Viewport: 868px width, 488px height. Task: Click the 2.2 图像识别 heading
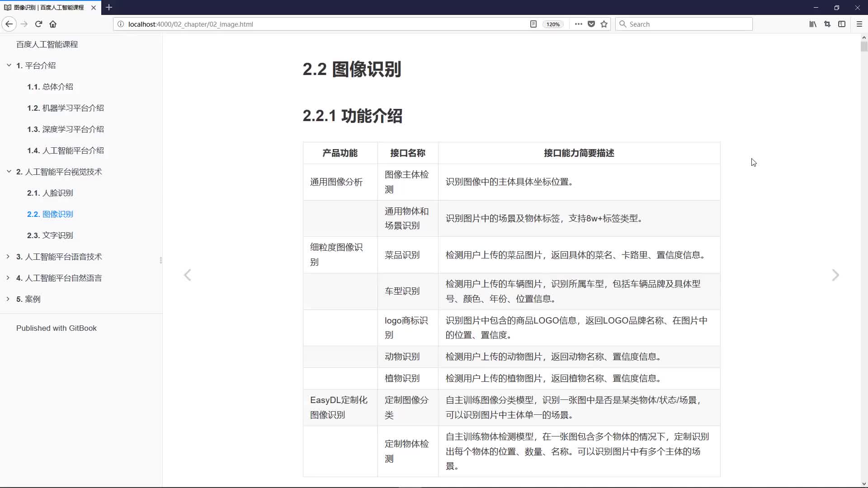(352, 69)
